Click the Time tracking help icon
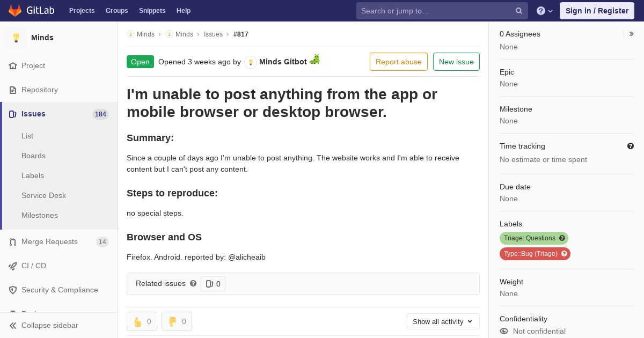This screenshot has height=338, width=644. pos(631,146)
